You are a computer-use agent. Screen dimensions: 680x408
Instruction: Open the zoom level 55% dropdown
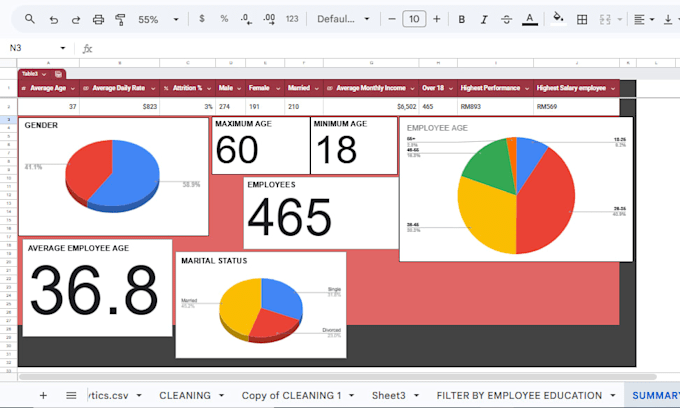(x=158, y=20)
